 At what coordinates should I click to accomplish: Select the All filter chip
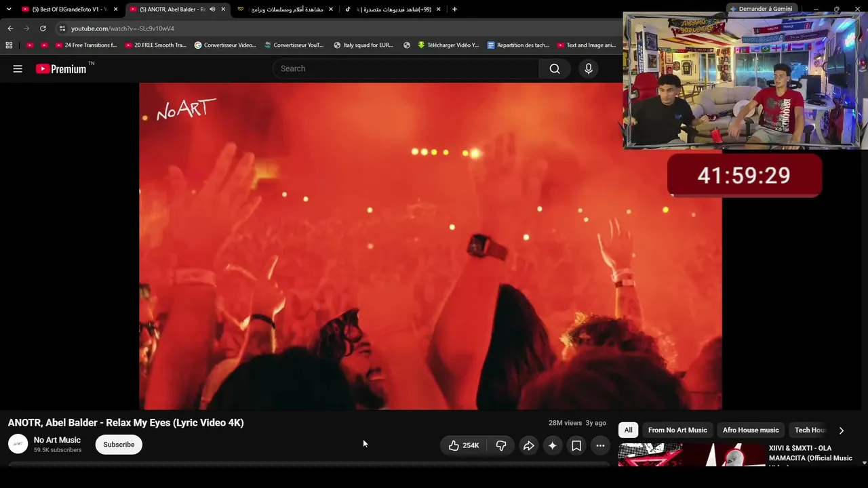pyautogui.click(x=629, y=430)
